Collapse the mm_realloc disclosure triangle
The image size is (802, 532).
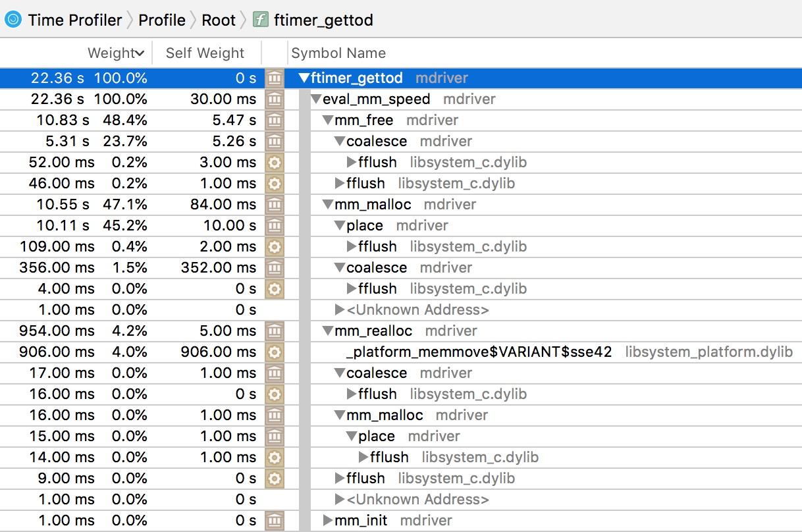328,331
